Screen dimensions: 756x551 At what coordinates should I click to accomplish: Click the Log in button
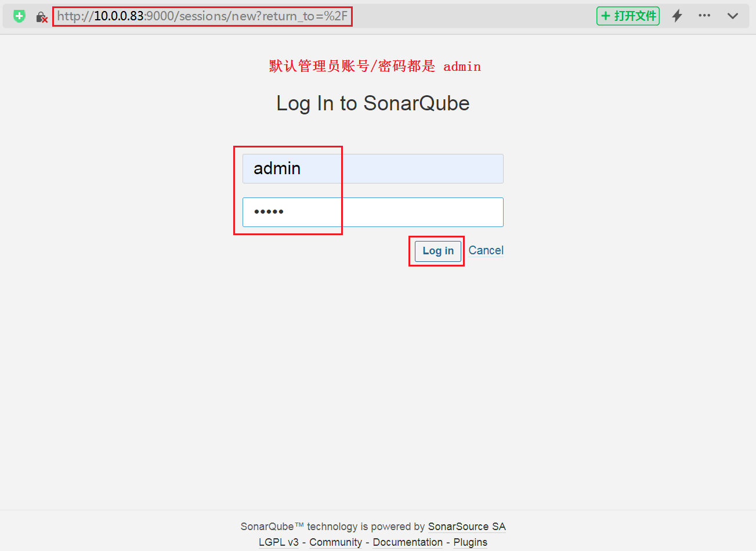coord(438,251)
